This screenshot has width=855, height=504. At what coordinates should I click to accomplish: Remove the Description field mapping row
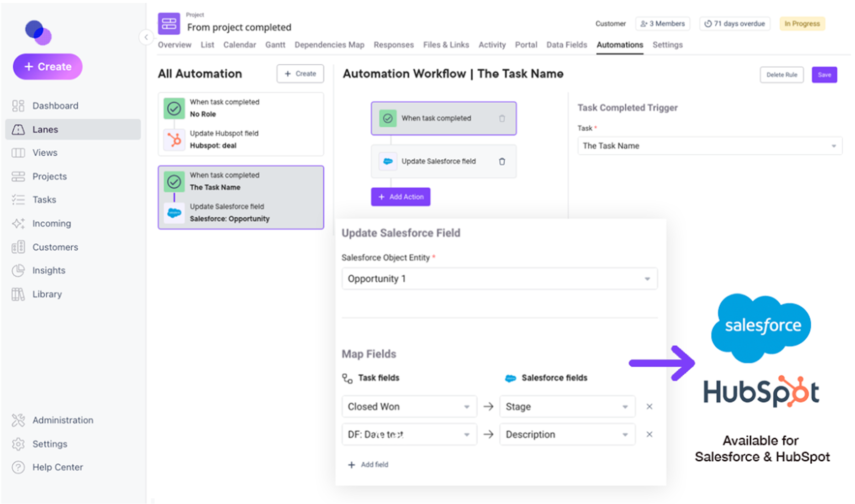[649, 435]
